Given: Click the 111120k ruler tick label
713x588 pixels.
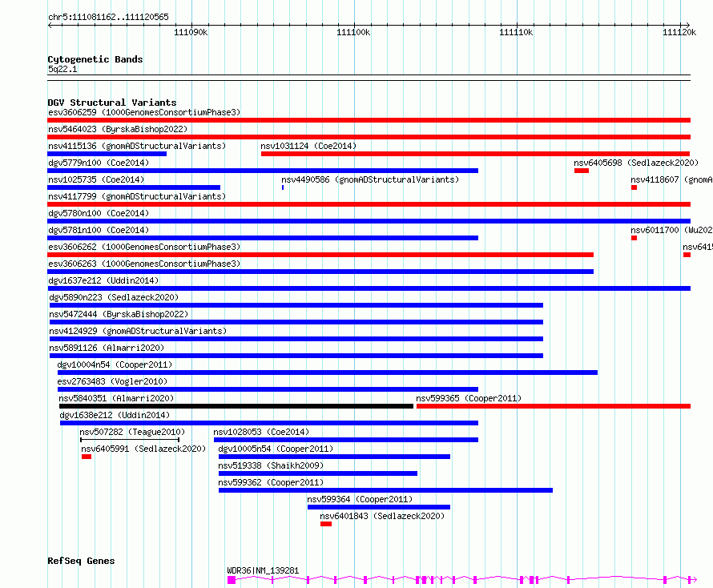Looking at the screenshot, I should [679, 32].
